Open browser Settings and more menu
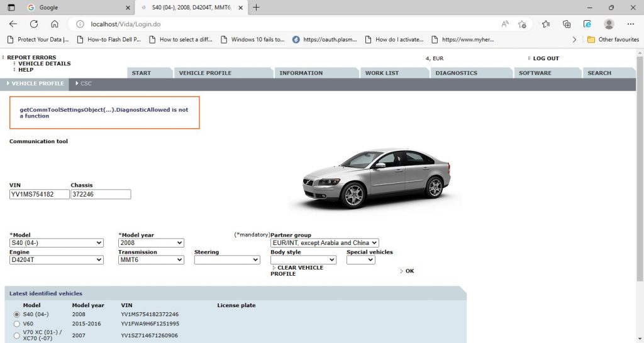 pyautogui.click(x=631, y=24)
